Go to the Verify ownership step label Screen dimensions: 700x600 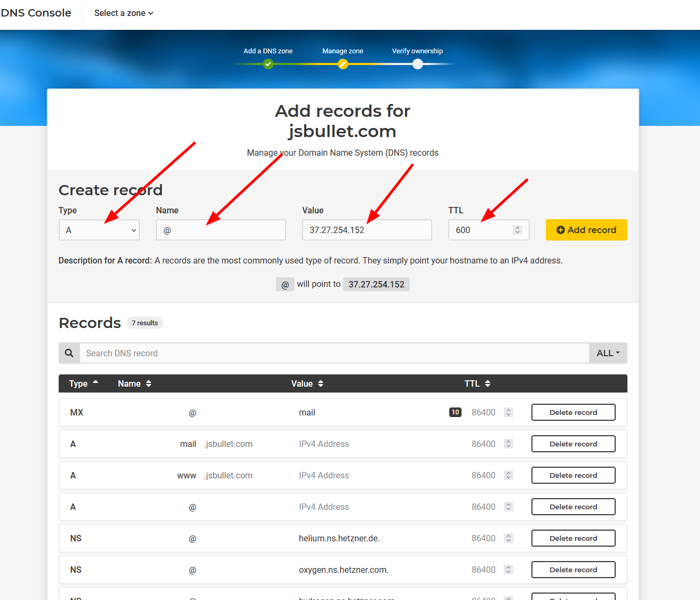[417, 51]
